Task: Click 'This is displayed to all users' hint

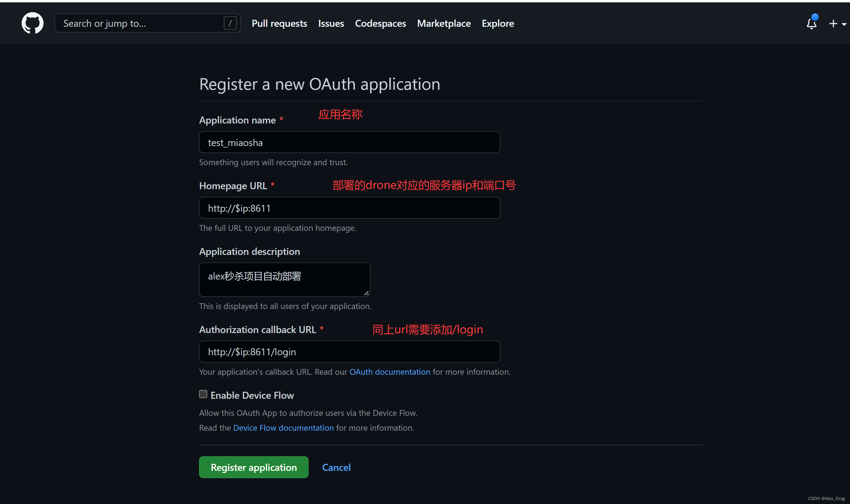Action: pos(285,306)
